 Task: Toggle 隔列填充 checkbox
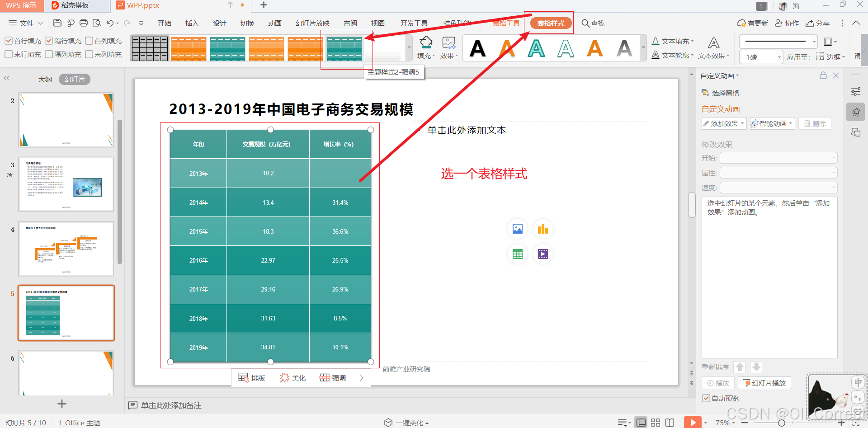tap(49, 54)
